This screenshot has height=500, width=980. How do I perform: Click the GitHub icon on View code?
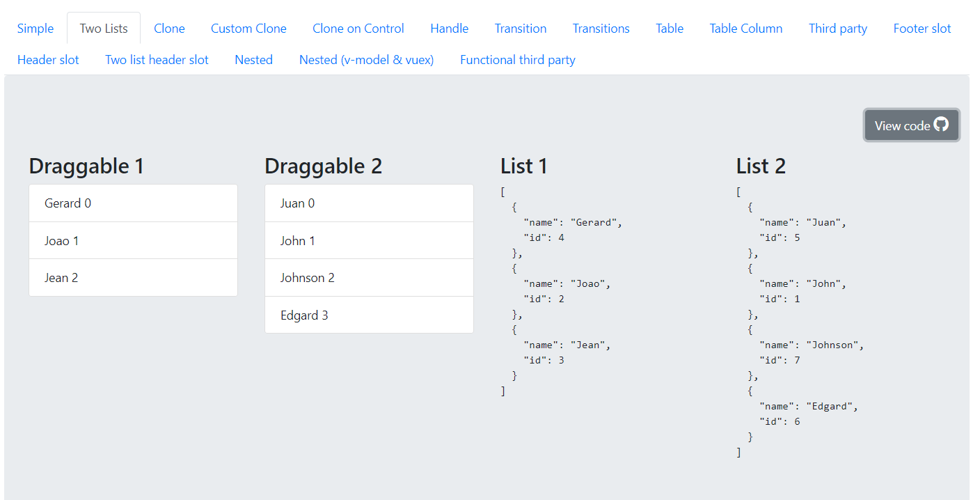coord(941,125)
